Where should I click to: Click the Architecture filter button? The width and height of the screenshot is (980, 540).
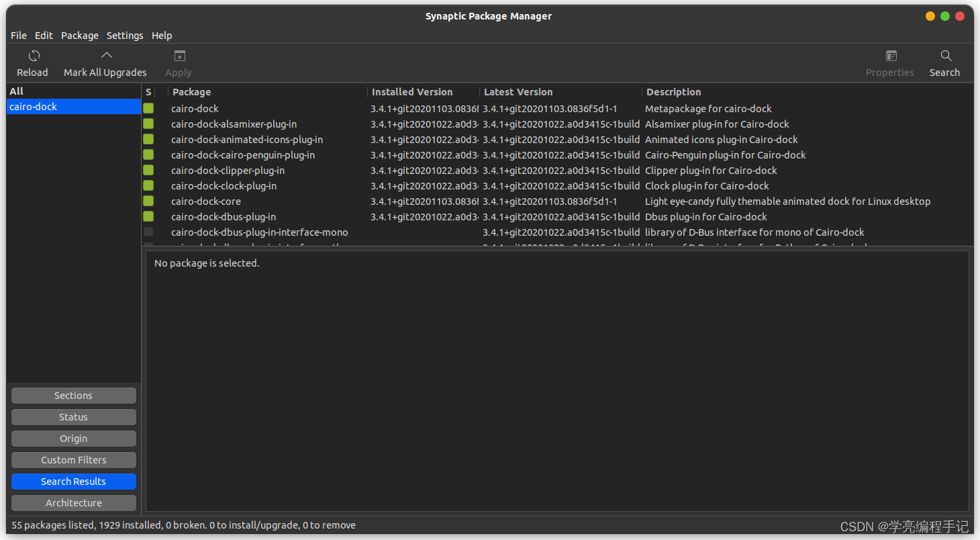(74, 503)
